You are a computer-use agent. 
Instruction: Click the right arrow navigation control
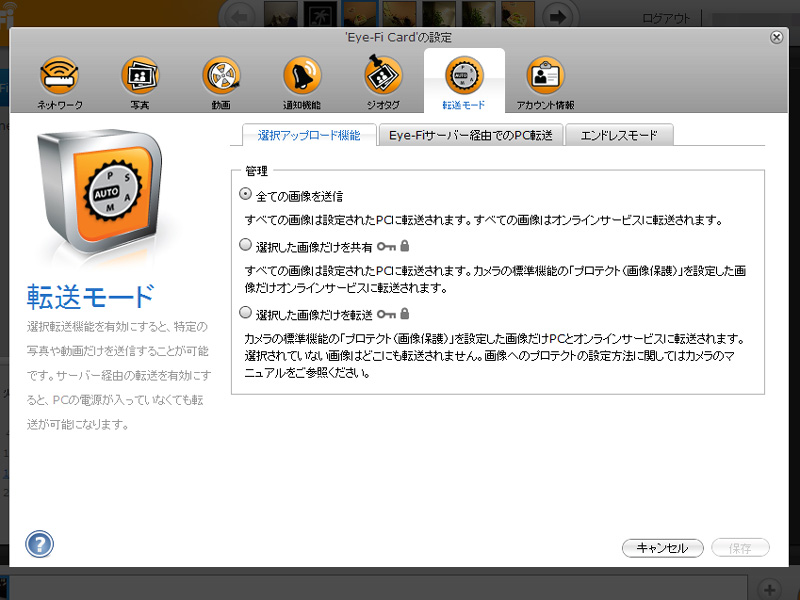558,16
